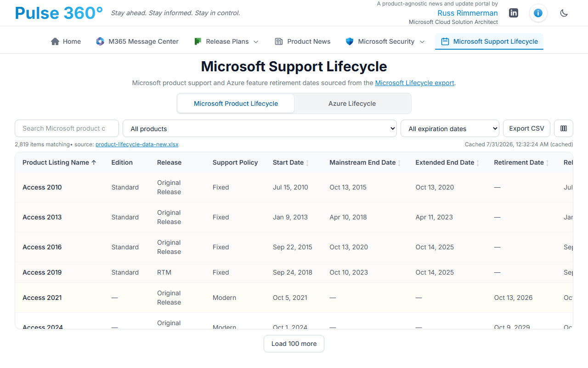This screenshot has width=588, height=368.
Task: Open the LinkedIn profile icon
Action: click(x=514, y=13)
